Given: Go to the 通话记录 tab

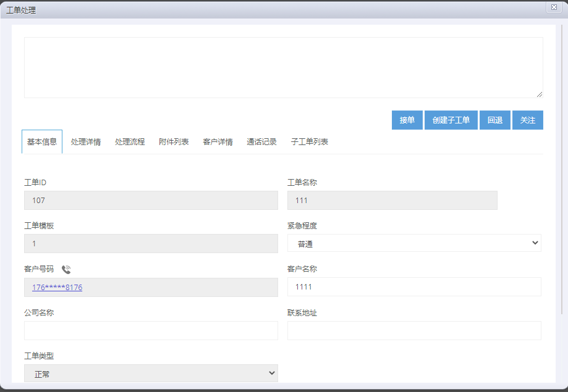Looking at the screenshot, I should pos(261,142).
